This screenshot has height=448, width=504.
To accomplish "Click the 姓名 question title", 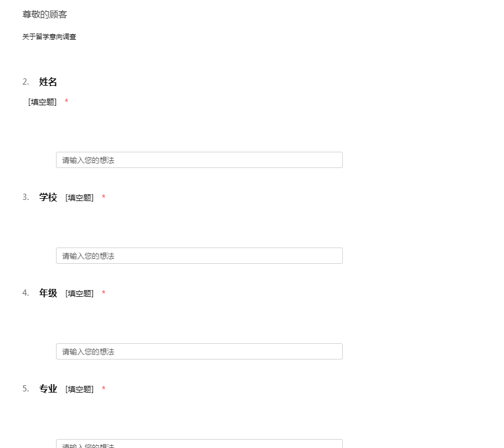I will coord(48,82).
